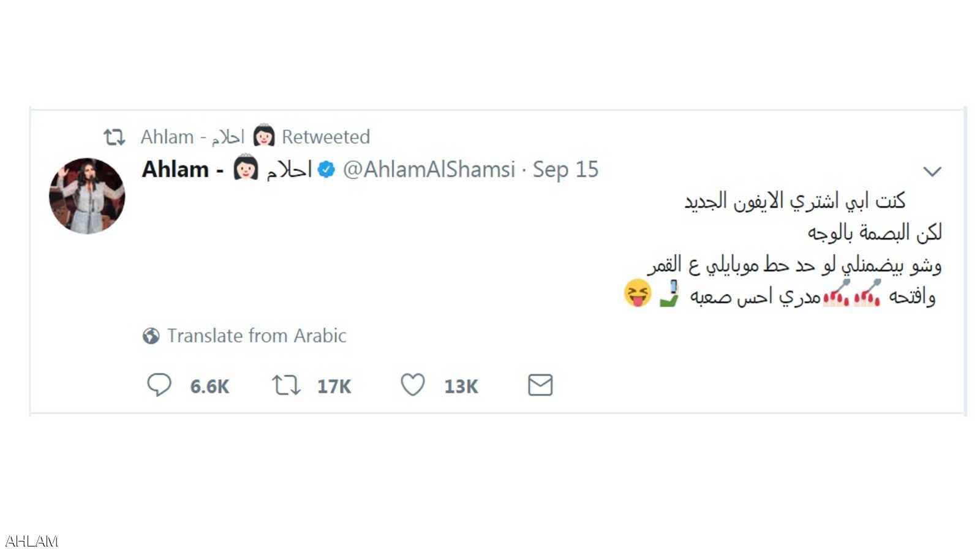
Task: Open the tweet options chevron dropdown
Action: click(x=932, y=172)
